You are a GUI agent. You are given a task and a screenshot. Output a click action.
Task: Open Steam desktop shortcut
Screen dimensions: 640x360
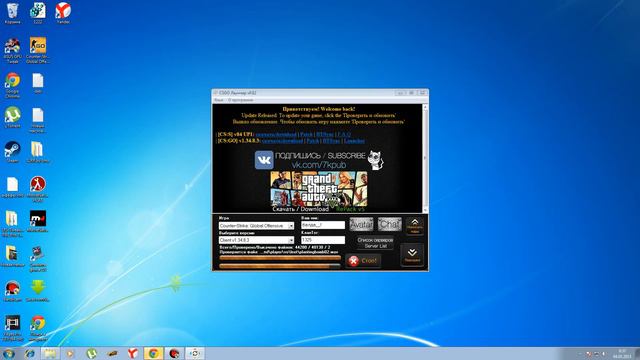click(13, 151)
